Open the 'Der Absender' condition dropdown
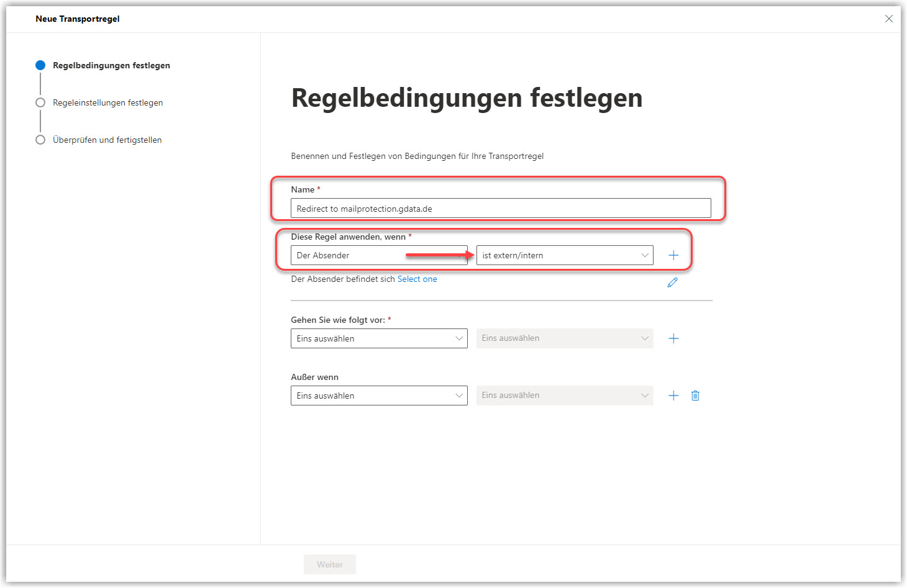 379,255
